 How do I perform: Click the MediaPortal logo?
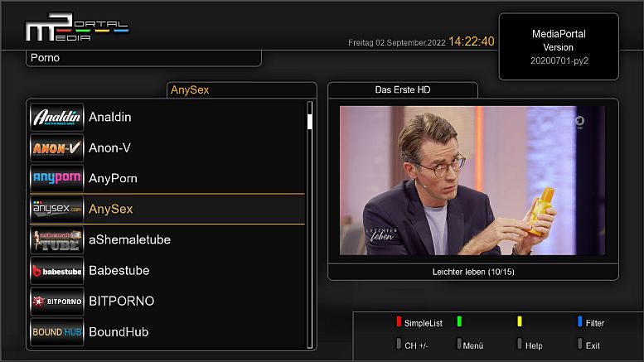click(x=76, y=30)
